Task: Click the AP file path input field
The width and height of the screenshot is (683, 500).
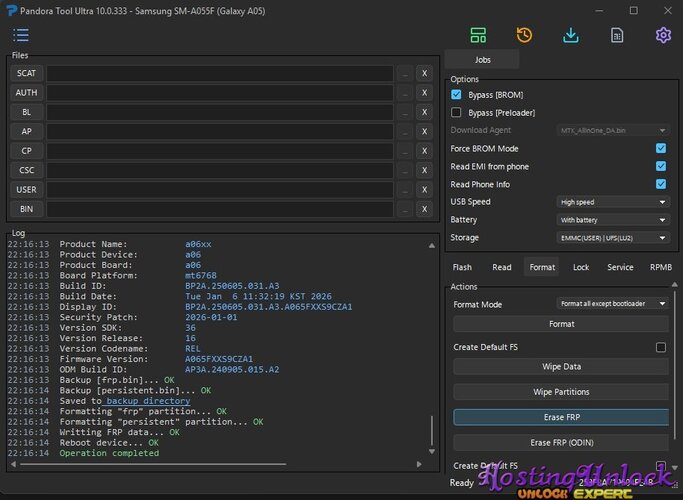Action: tap(220, 132)
